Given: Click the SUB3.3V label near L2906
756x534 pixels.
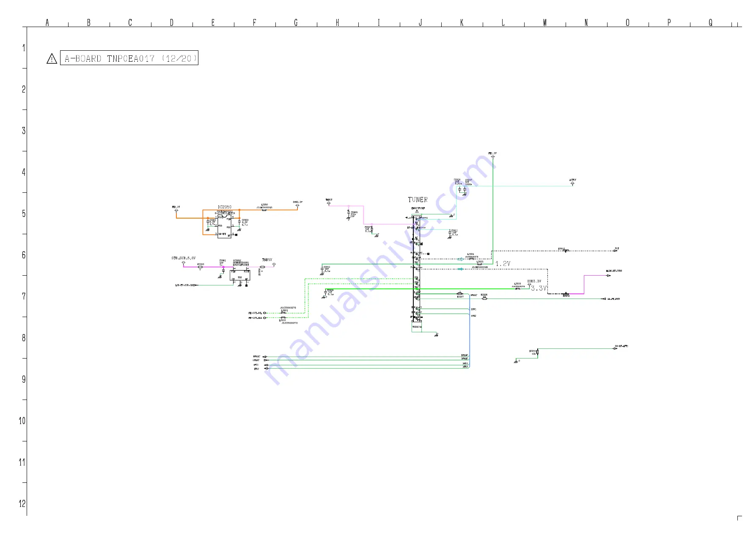Looking at the screenshot, I should 534,281.
